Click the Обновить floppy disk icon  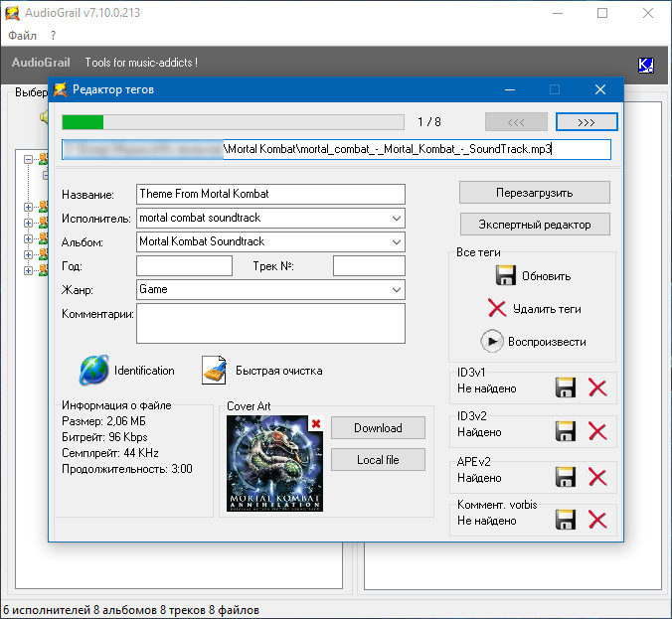click(x=506, y=275)
